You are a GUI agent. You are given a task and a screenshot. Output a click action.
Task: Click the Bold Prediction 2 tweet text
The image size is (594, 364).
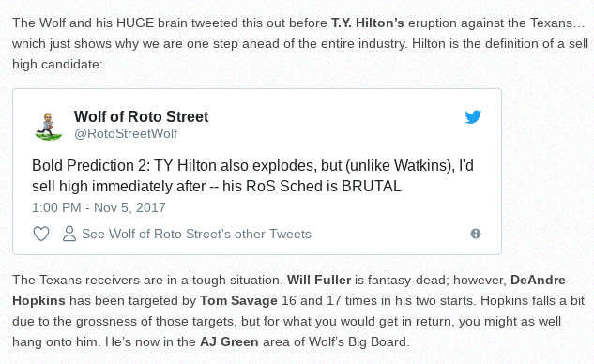(x=252, y=175)
